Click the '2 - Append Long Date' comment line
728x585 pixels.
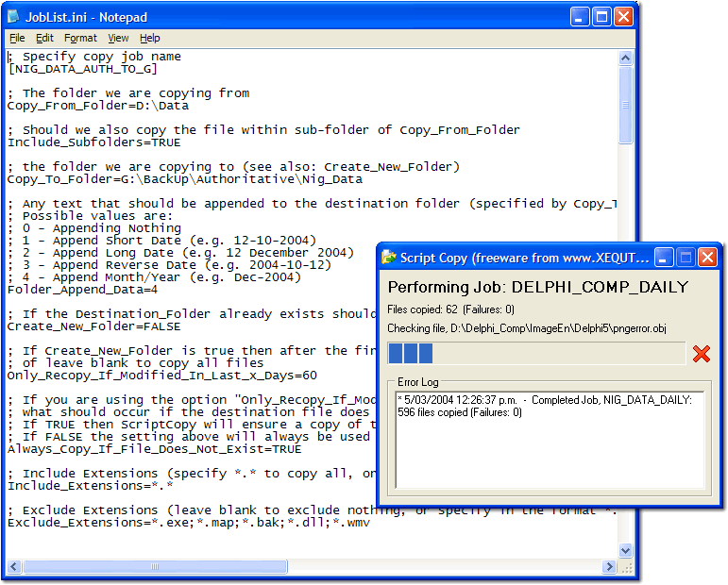click(x=180, y=253)
